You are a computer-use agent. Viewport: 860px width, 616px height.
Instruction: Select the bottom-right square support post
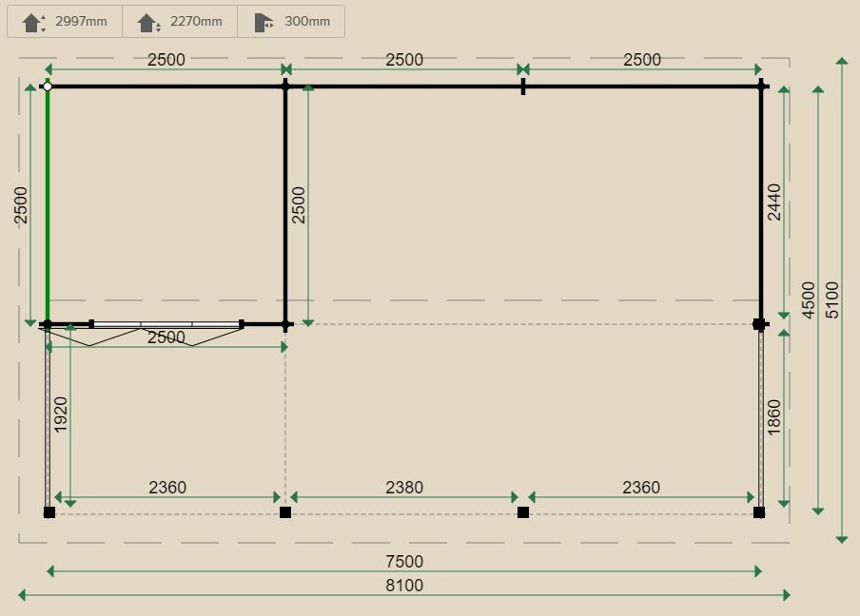click(x=759, y=512)
